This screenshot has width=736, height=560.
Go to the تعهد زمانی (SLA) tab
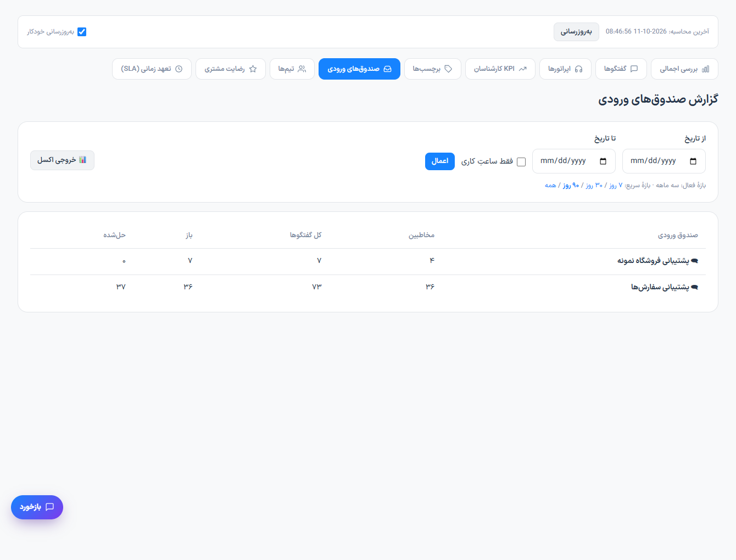(152, 69)
